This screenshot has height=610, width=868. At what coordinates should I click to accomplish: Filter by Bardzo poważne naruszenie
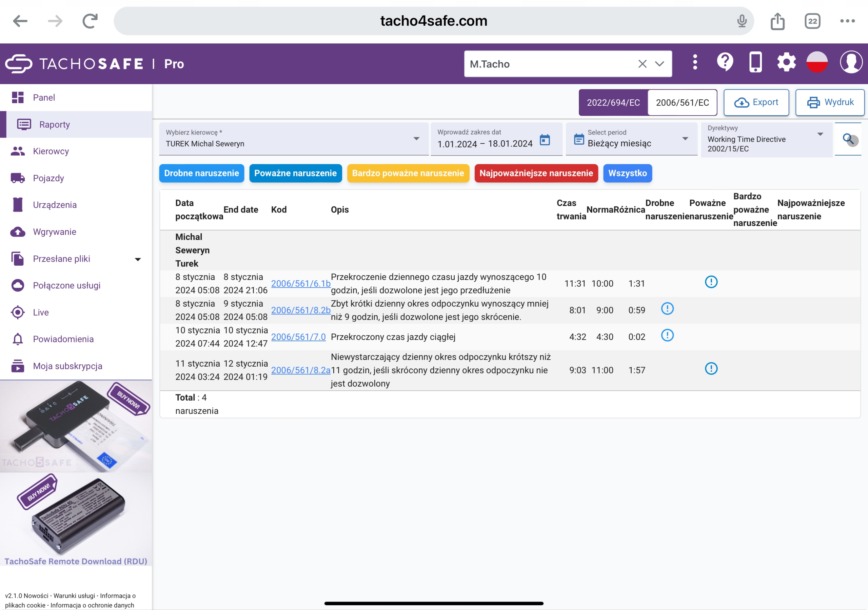[x=408, y=173]
